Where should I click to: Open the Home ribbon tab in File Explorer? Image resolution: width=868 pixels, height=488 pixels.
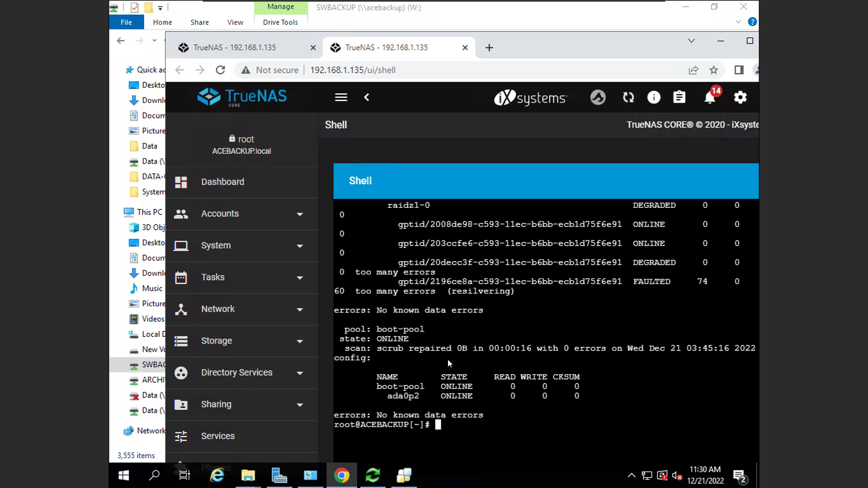(162, 22)
